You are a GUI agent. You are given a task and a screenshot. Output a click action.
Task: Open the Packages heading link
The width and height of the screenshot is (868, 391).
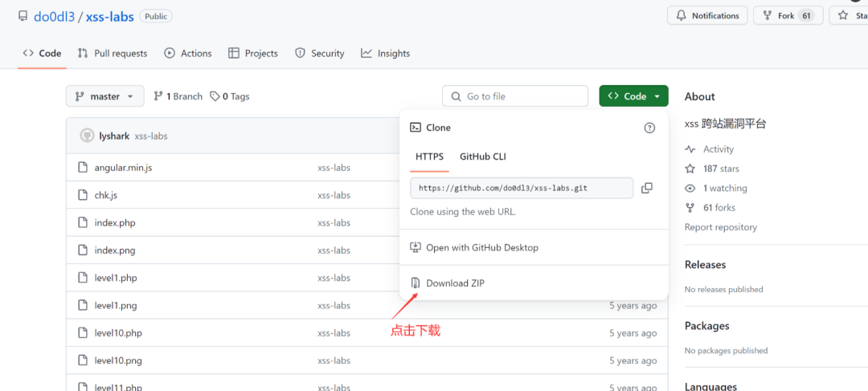707,326
